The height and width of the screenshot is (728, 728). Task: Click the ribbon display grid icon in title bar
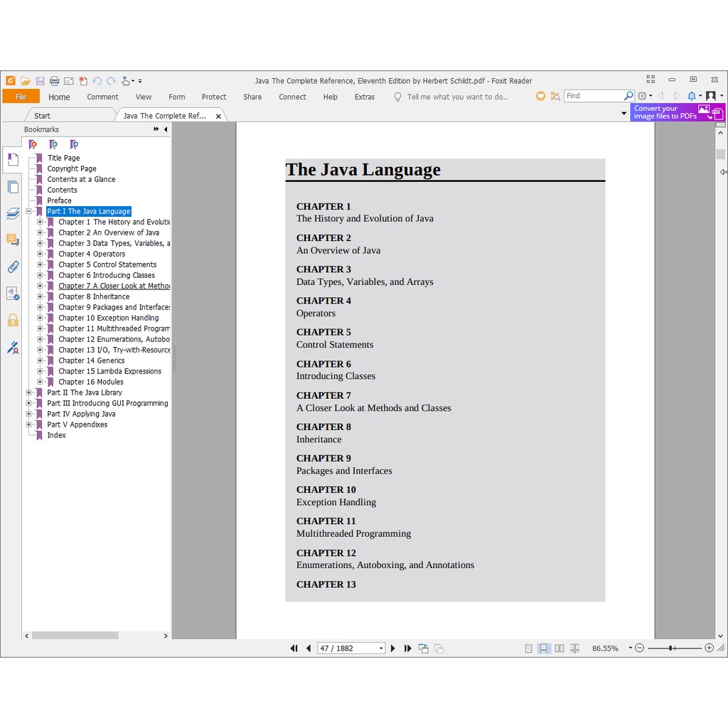pyautogui.click(x=651, y=80)
